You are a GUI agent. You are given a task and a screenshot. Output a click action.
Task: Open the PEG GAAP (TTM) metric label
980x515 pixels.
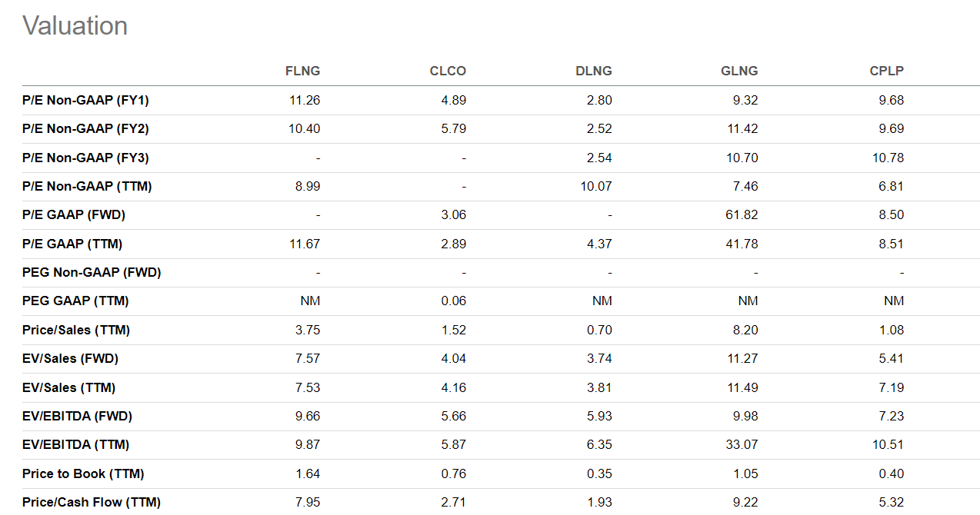click(x=74, y=301)
